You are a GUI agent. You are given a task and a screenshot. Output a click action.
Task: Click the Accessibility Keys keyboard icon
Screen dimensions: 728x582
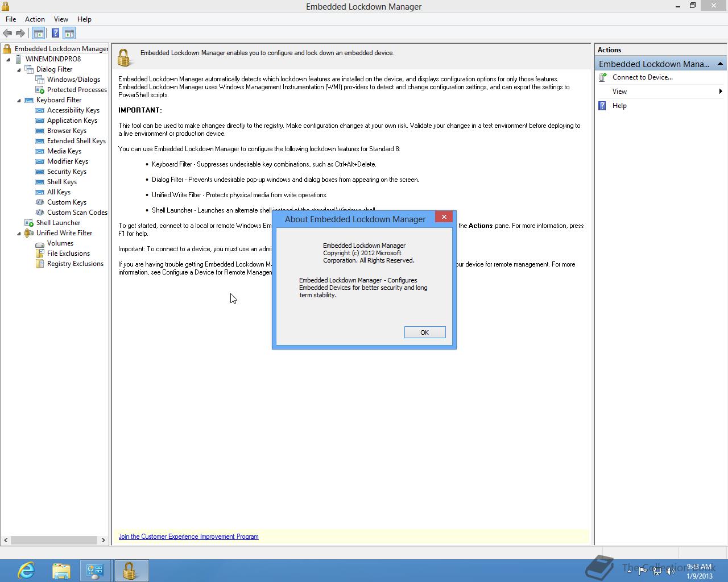click(40, 110)
